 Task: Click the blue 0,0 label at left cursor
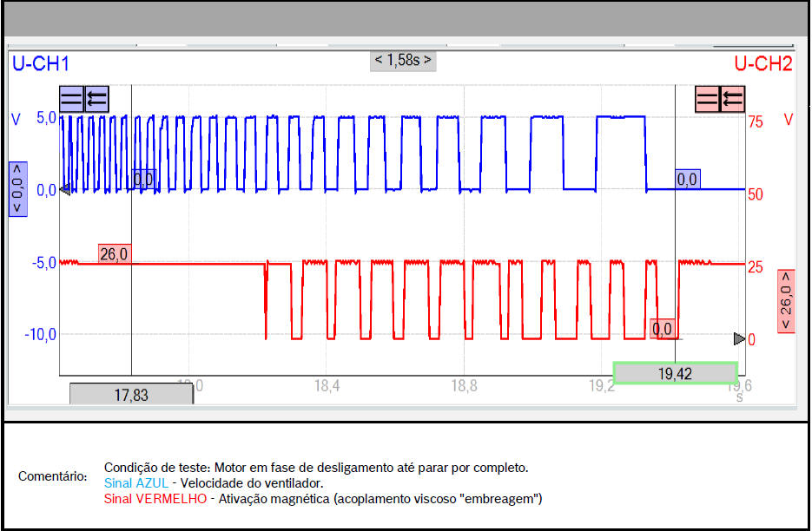point(143,180)
